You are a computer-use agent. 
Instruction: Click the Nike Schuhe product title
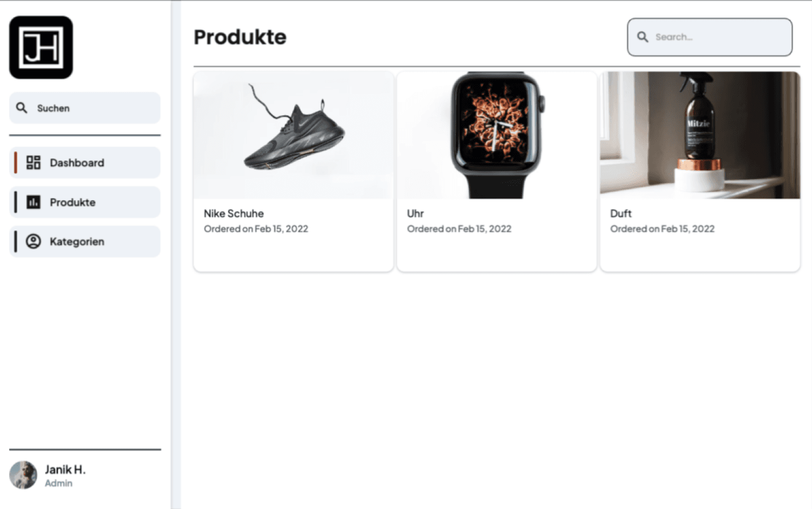[x=233, y=213]
